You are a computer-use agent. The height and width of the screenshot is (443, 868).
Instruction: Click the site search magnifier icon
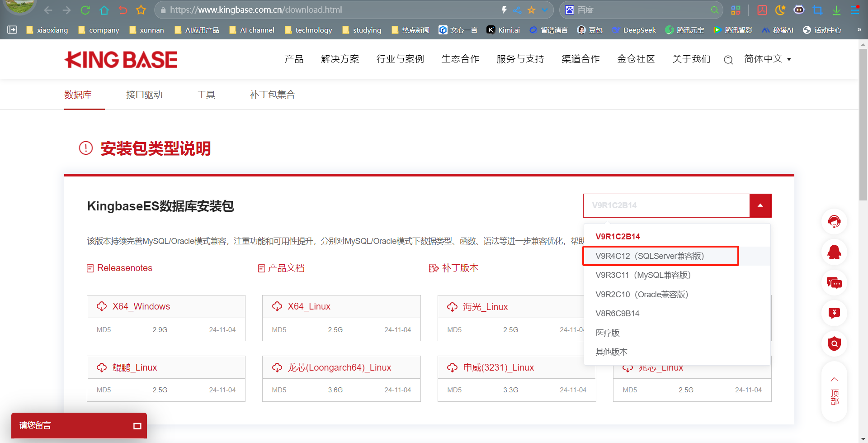pos(728,60)
